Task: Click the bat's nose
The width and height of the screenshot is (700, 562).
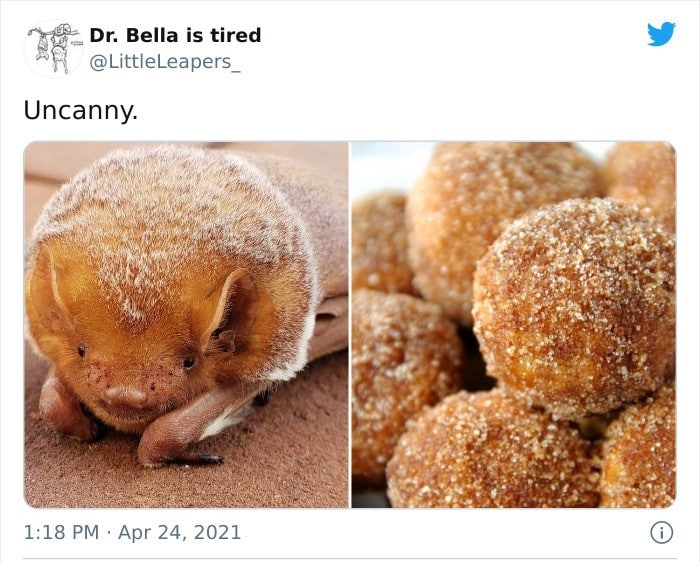Action: click(126, 395)
